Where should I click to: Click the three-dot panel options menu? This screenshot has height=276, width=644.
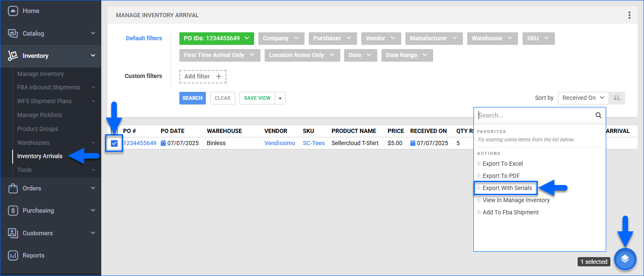(x=629, y=16)
